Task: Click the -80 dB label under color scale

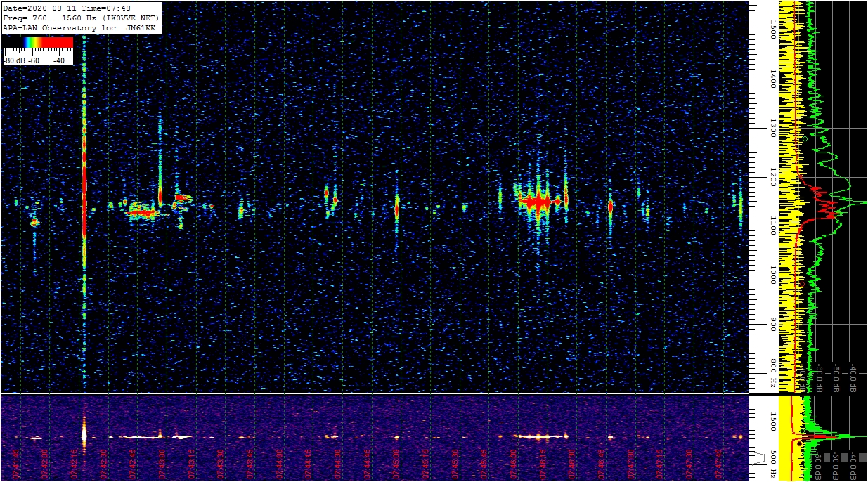Action: 14,61
